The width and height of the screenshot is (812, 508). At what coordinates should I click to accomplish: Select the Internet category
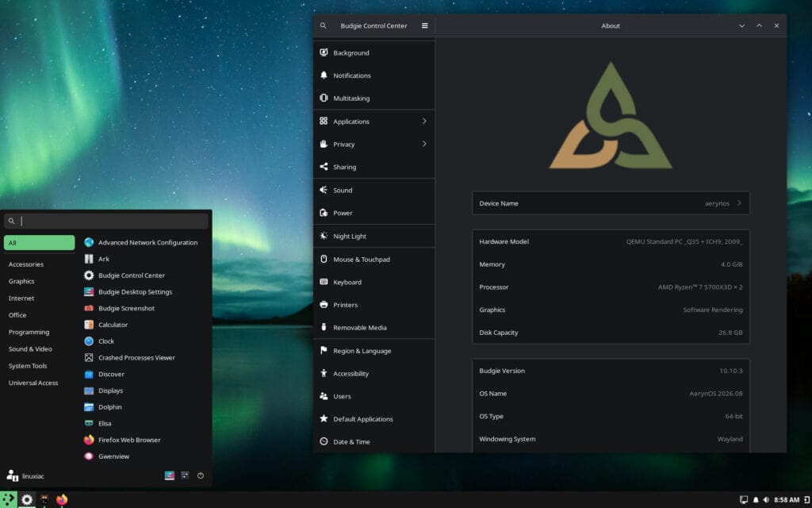40,298
